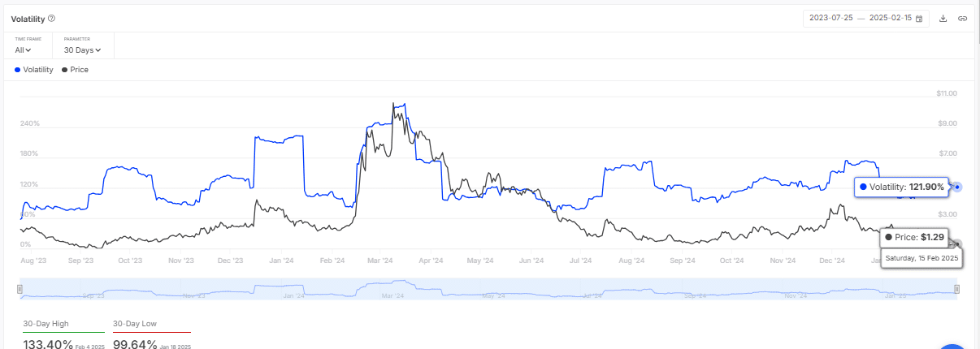The width and height of the screenshot is (980, 349).
Task: Click the Price $1.29 tooltip
Action: point(913,237)
